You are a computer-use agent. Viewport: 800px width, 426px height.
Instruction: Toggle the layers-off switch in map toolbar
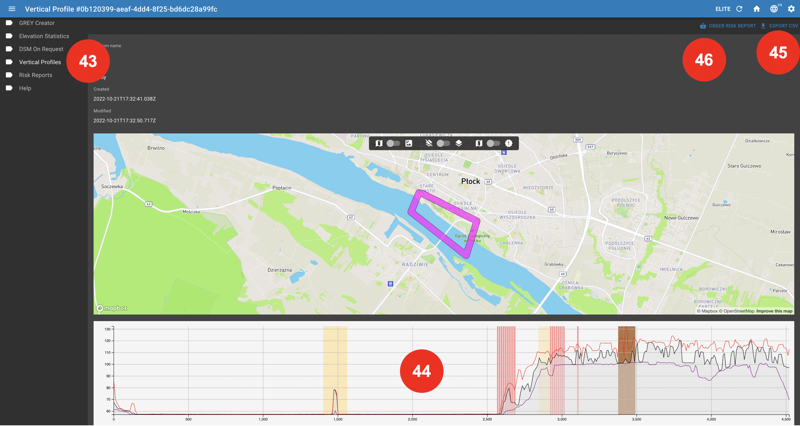point(443,144)
